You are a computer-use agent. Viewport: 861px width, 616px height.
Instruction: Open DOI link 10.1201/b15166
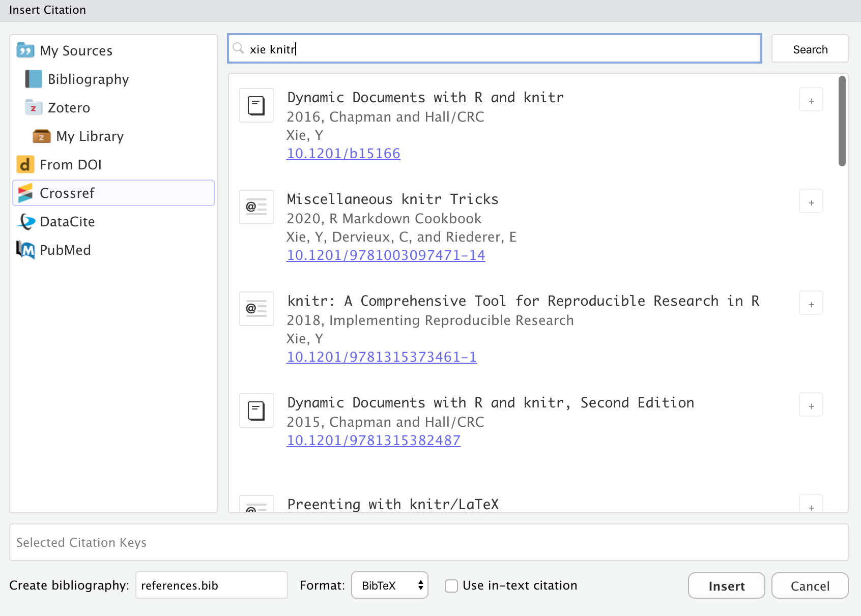(343, 153)
